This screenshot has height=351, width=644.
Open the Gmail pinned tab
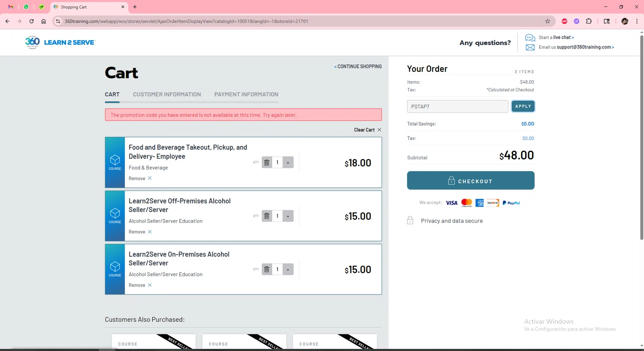point(11,7)
